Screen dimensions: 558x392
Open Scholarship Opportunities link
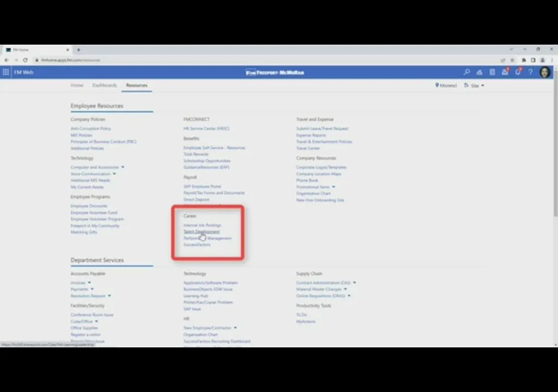207,161
